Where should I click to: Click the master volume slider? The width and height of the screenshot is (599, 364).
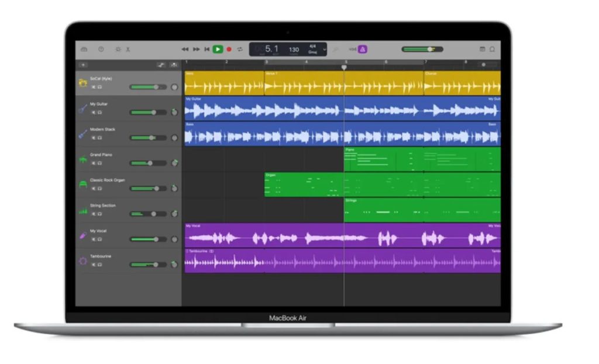tap(422, 50)
